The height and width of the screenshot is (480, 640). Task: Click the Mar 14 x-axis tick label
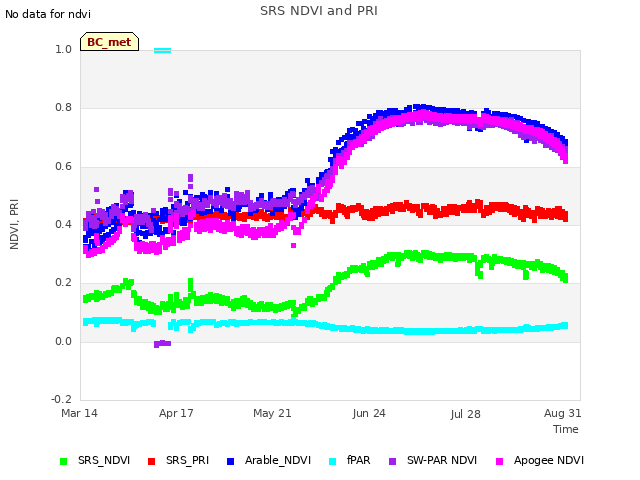pos(79,413)
